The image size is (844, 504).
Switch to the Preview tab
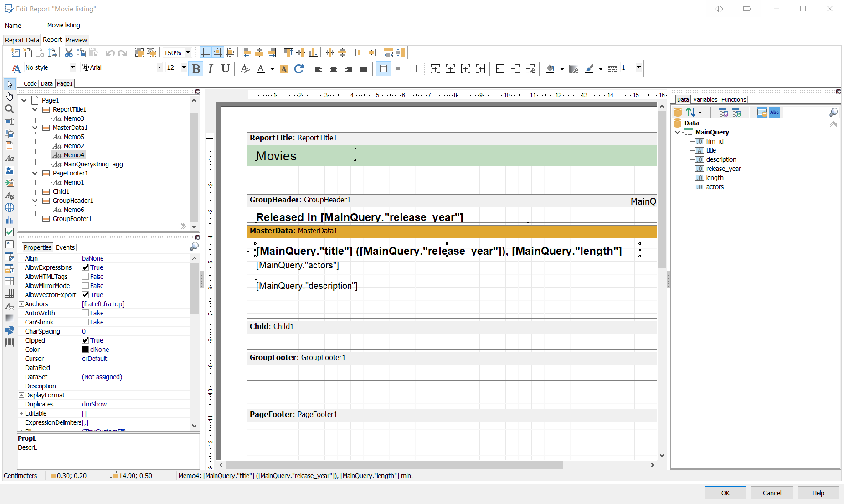[x=76, y=40]
